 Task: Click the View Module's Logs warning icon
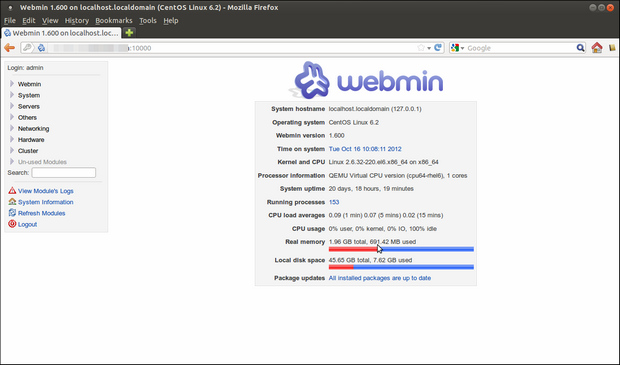point(12,191)
